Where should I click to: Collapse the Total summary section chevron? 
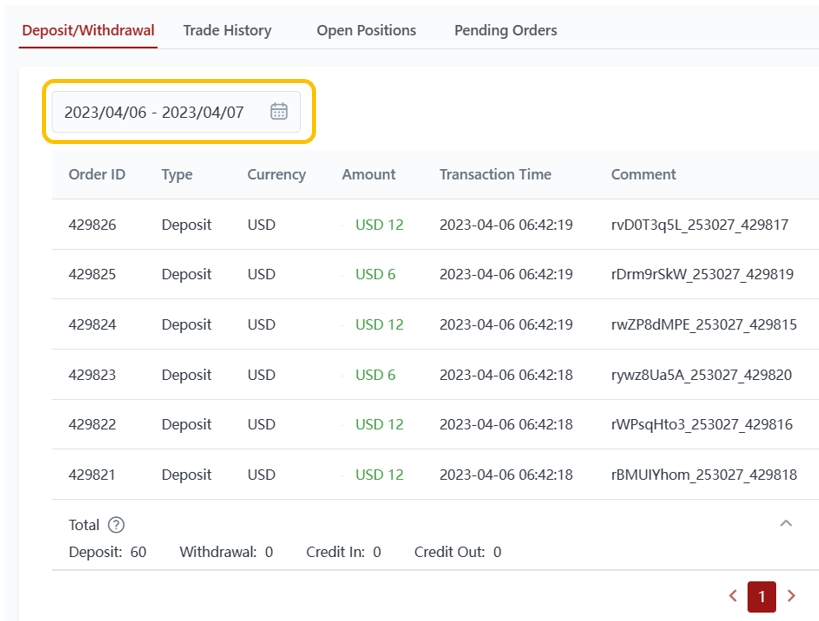click(x=786, y=523)
